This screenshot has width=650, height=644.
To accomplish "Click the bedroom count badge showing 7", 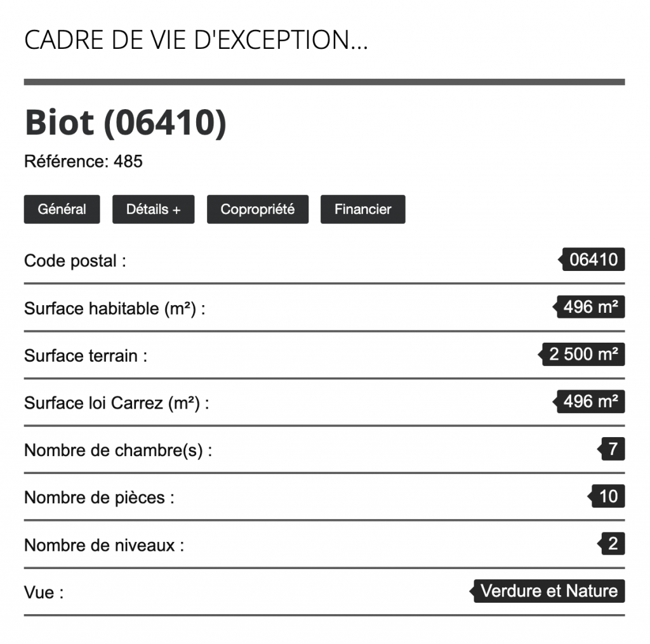I will coord(613,450).
